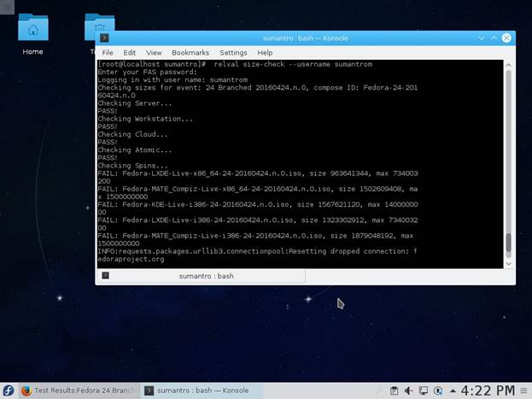Click the software updates tray icon
Screen dimensions: 532x399
[x=438, y=390]
